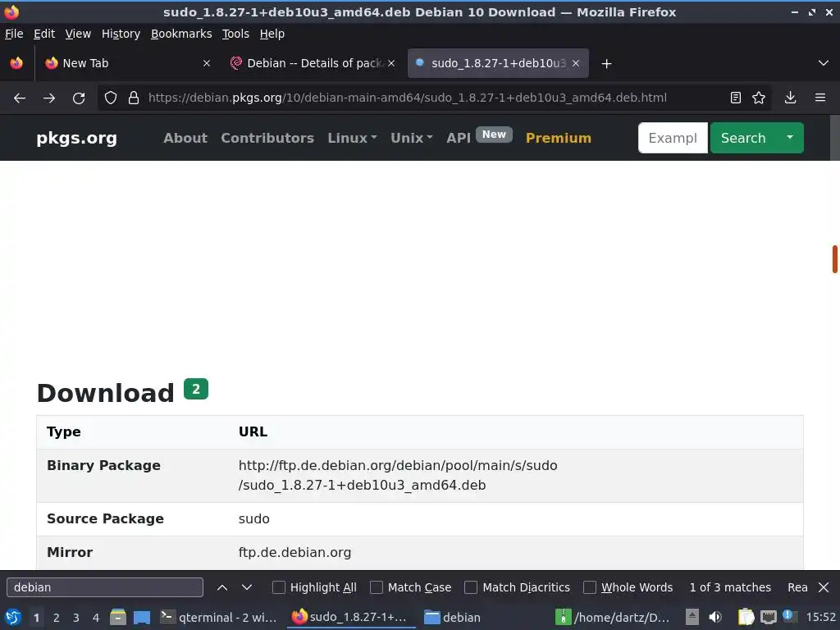Click the network status tray icon
Image resolution: width=840 pixels, height=630 pixels.
coord(768,617)
